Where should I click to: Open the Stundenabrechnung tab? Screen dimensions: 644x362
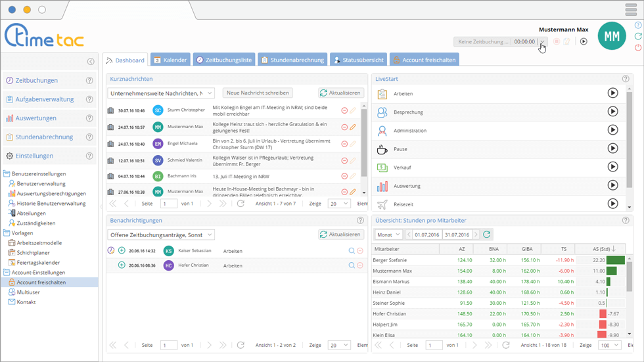click(x=293, y=60)
